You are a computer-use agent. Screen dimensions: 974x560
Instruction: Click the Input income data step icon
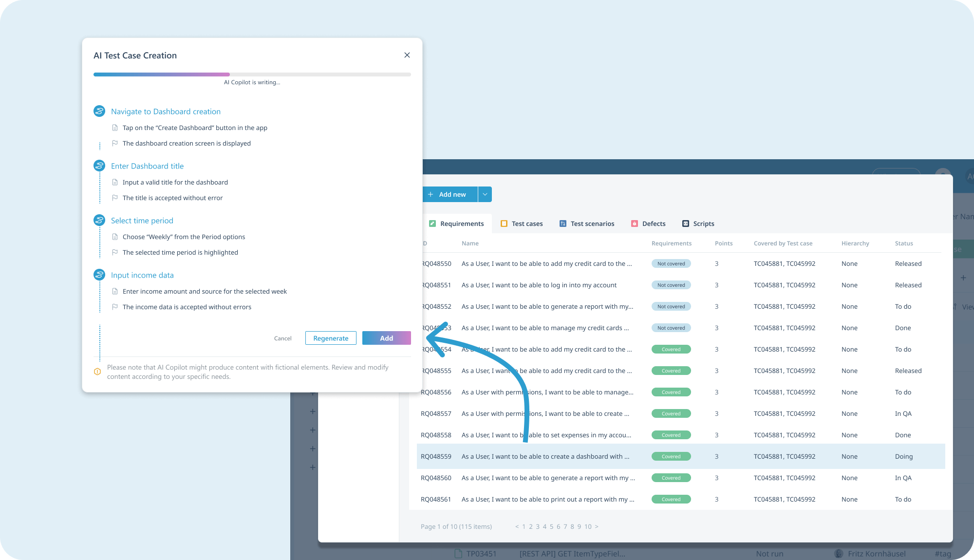(99, 275)
